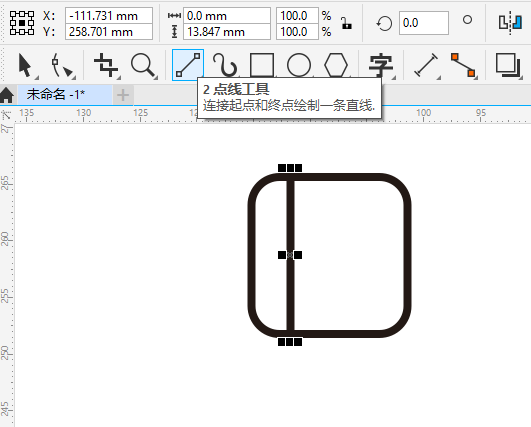The width and height of the screenshot is (531, 427).
Task: Go to the Home welcome screen tab
Action: (x=7, y=95)
